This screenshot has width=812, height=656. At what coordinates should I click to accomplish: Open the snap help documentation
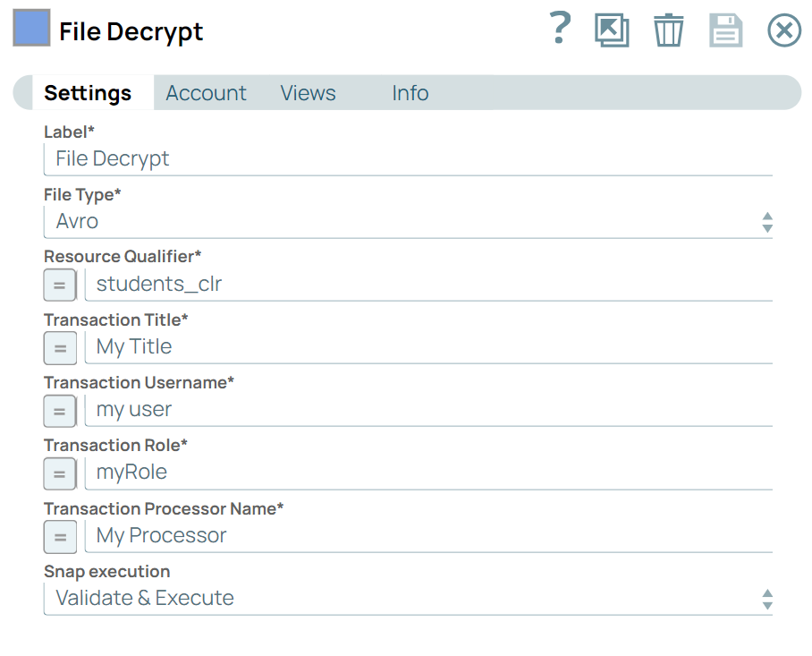(x=559, y=30)
